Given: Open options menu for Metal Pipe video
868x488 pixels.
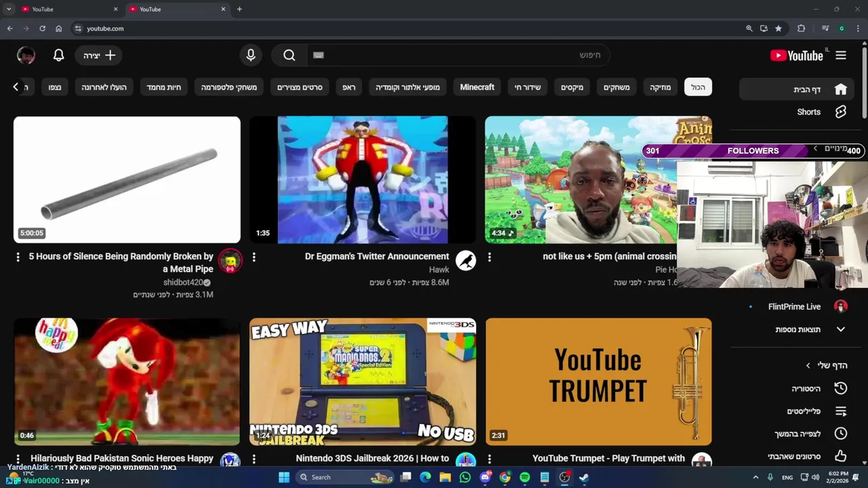Looking at the screenshot, I should pos(18,258).
